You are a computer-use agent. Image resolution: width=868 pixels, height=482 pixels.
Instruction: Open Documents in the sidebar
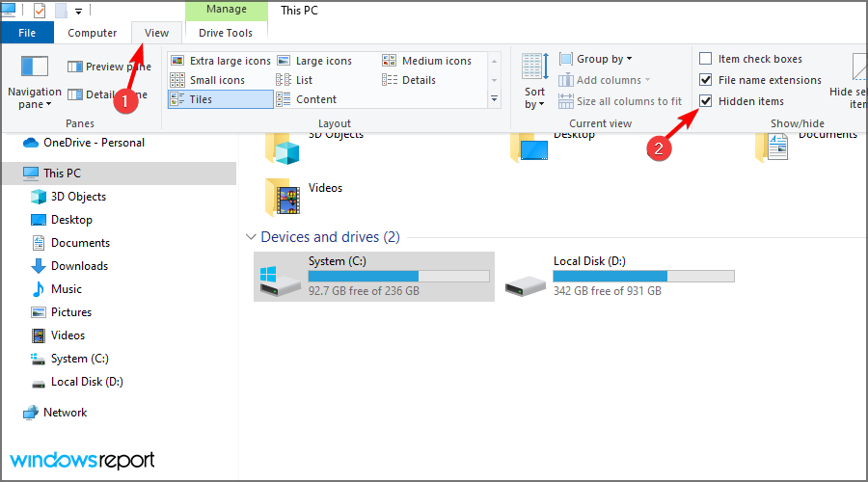70,243
